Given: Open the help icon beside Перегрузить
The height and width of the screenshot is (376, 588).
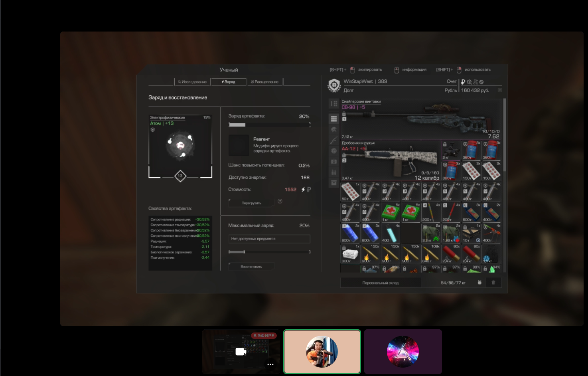Looking at the screenshot, I should 280,201.
